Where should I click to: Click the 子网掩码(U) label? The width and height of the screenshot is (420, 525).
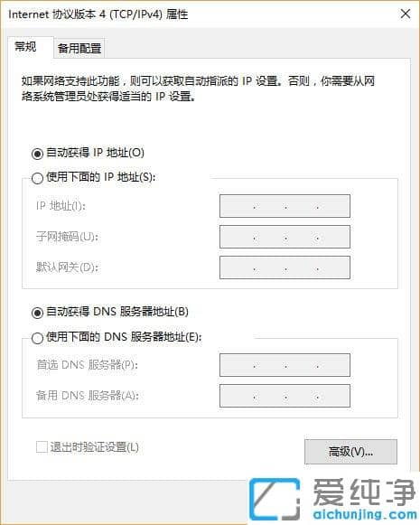[x=67, y=237]
